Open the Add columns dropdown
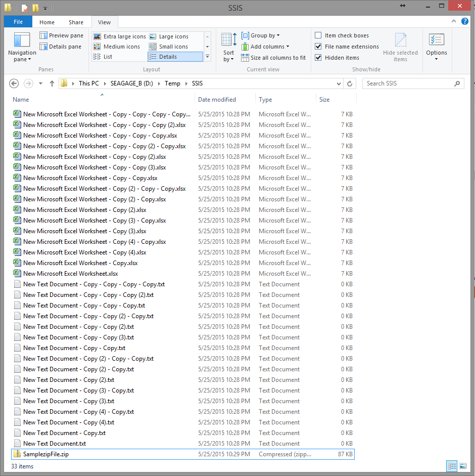The height and width of the screenshot is (476, 475). [x=268, y=47]
